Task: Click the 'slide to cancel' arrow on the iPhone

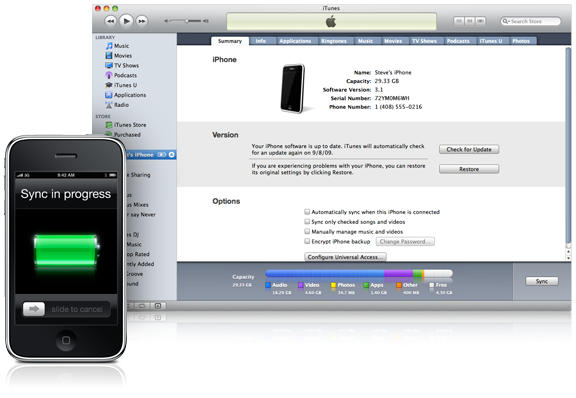Action: coord(33,309)
